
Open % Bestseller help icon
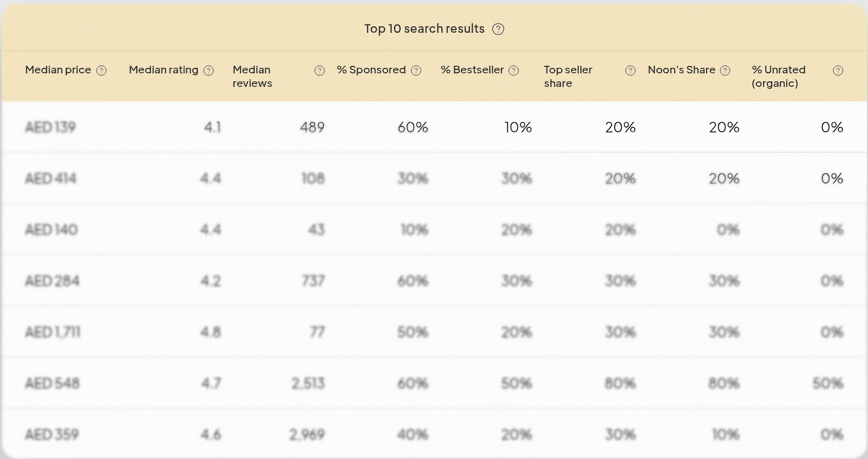click(x=514, y=71)
